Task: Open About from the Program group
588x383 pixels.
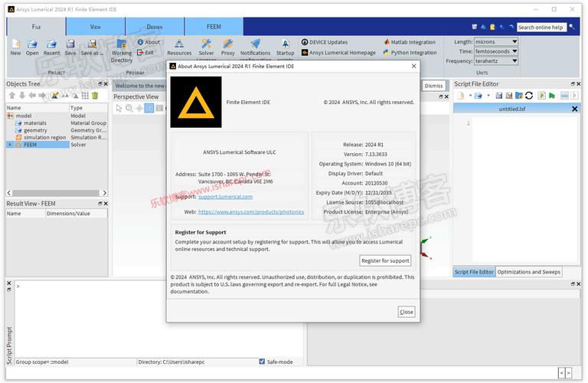Action: (149, 42)
